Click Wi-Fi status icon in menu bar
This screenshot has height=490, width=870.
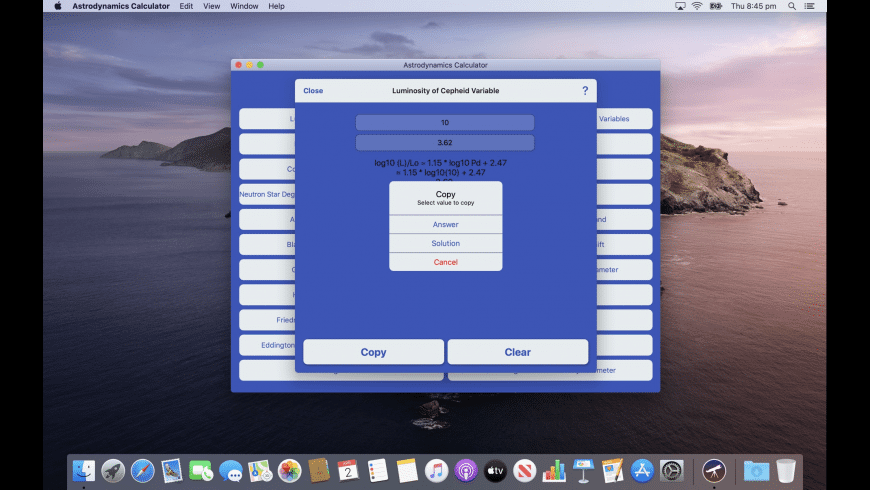(697, 6)
